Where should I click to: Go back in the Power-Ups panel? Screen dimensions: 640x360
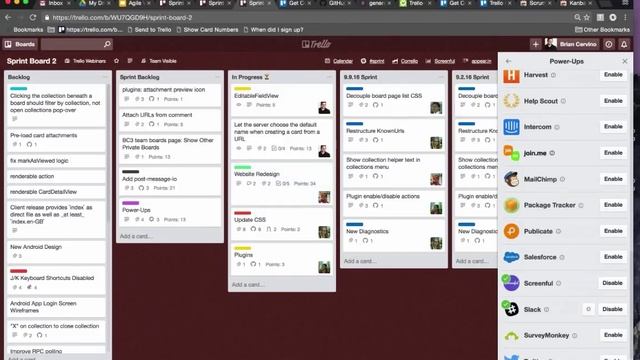pyautogui.click(x=508, y=61)
